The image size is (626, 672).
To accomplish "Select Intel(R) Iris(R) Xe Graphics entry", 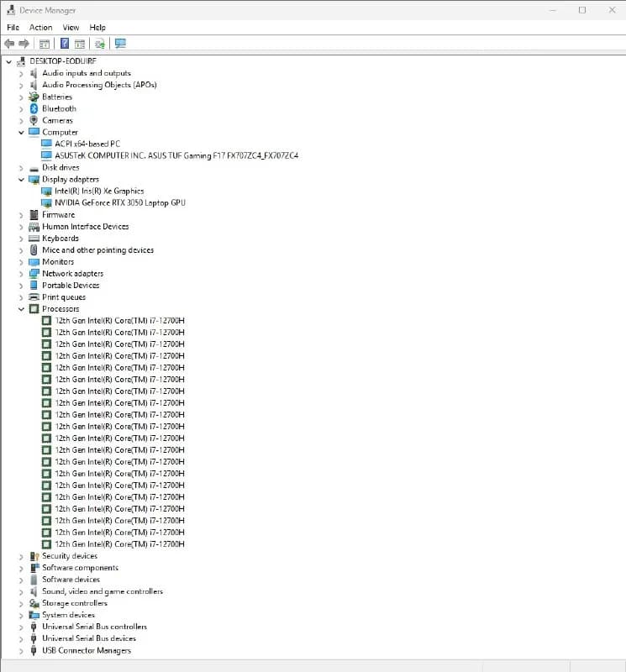I will [x=99, y=192].
